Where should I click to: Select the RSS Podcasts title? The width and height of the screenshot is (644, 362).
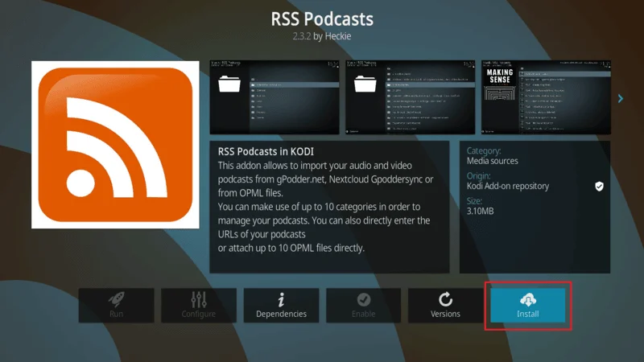[x=322, y=19]
